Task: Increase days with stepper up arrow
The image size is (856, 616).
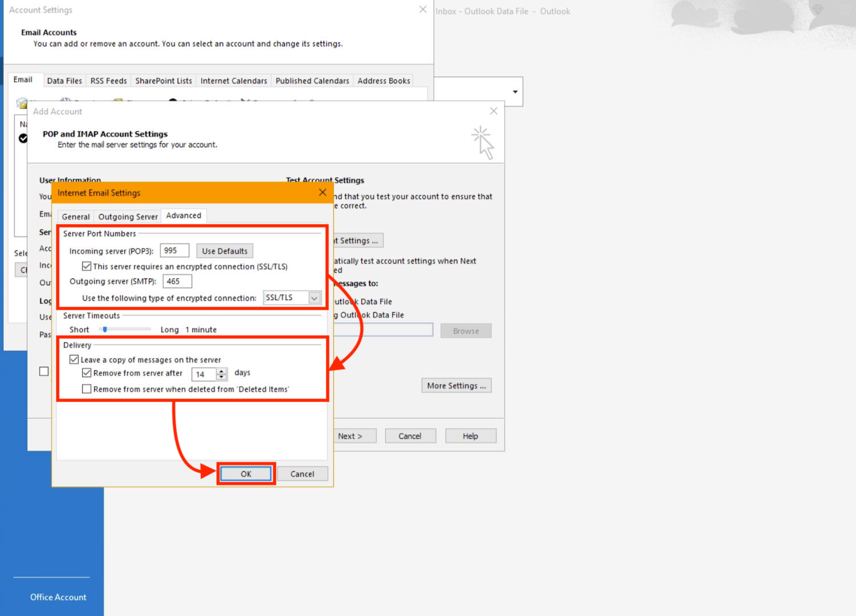Action: pos(222,371)
